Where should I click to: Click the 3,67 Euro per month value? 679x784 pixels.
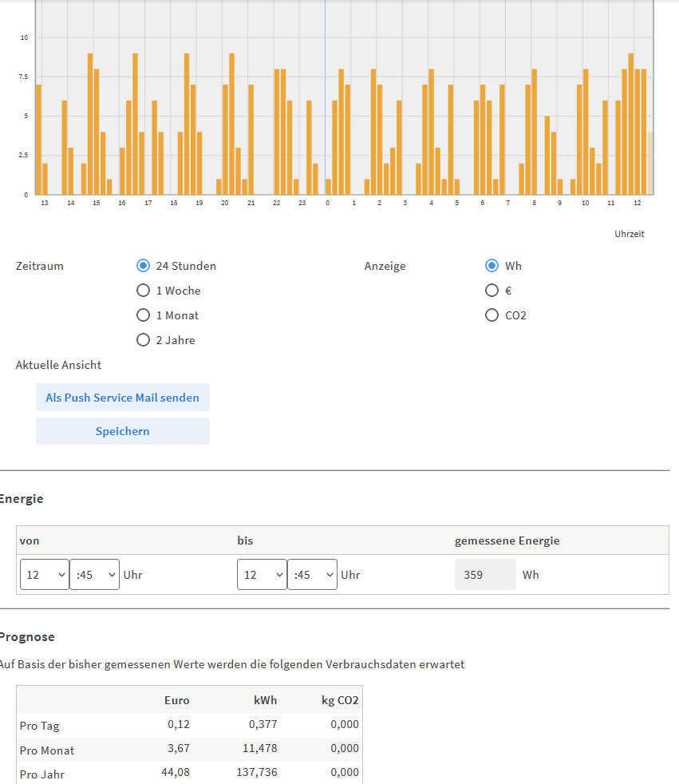[179, 748]
